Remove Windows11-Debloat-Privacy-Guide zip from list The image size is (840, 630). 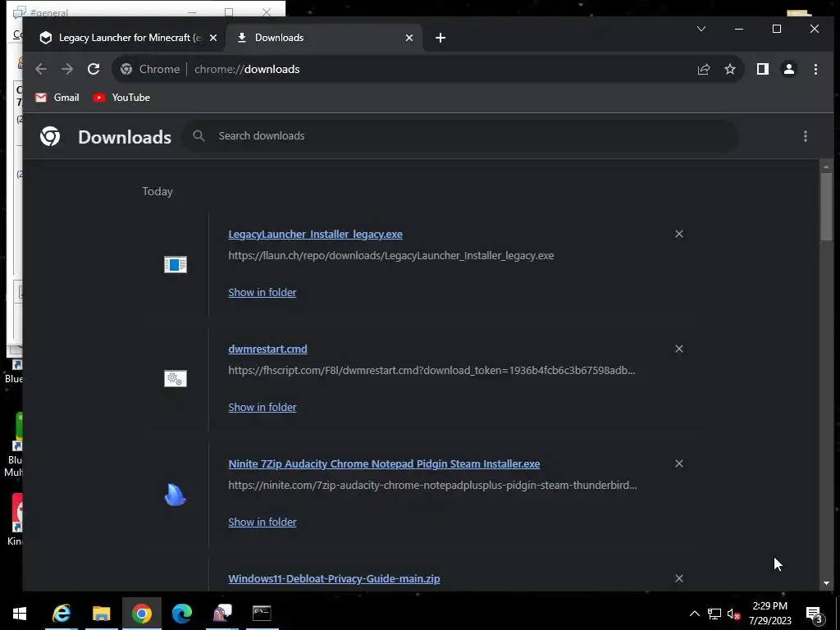pos(678,578)
